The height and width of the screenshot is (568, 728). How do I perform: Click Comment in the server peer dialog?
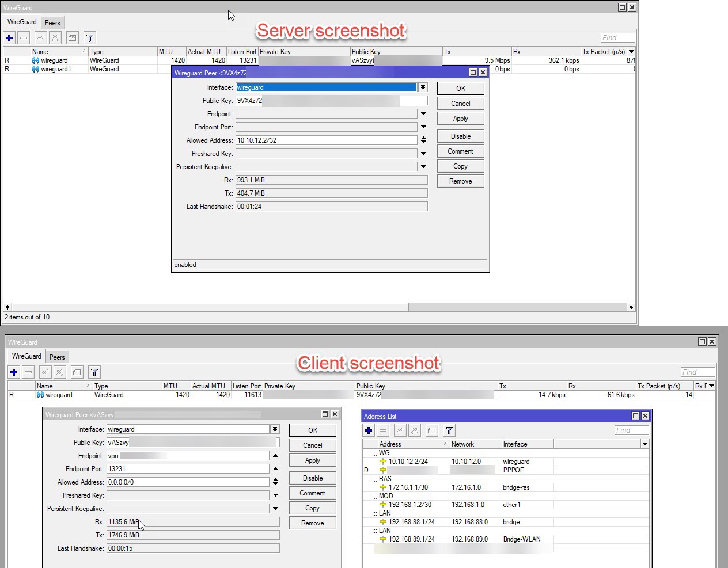(461, 151)
